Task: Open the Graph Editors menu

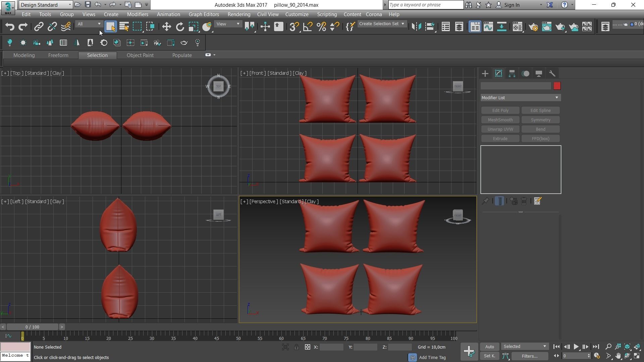Action: pyautogui.click(x=204, y=14)
